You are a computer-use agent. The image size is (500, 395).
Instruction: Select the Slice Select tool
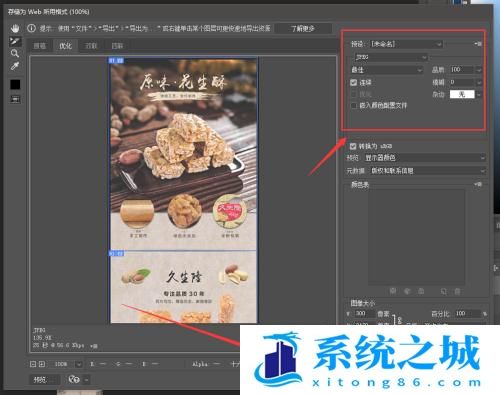point(15,41)
